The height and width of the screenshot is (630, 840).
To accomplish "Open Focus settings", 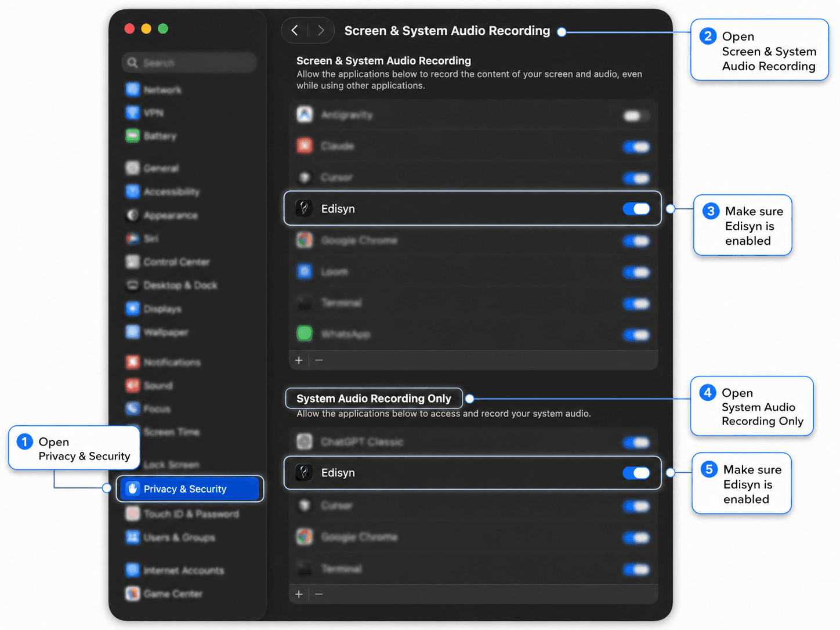I will coord(148,408).
